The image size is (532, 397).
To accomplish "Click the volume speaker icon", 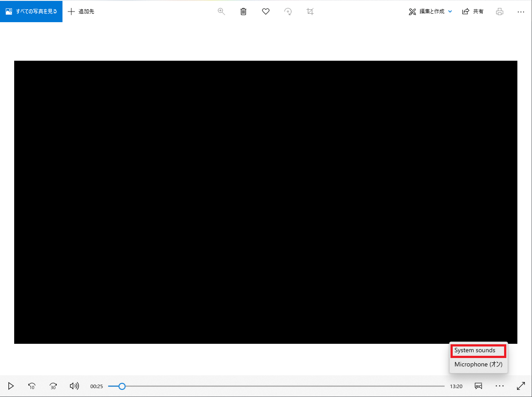I will pyautogui.click(x=74, y=386).
